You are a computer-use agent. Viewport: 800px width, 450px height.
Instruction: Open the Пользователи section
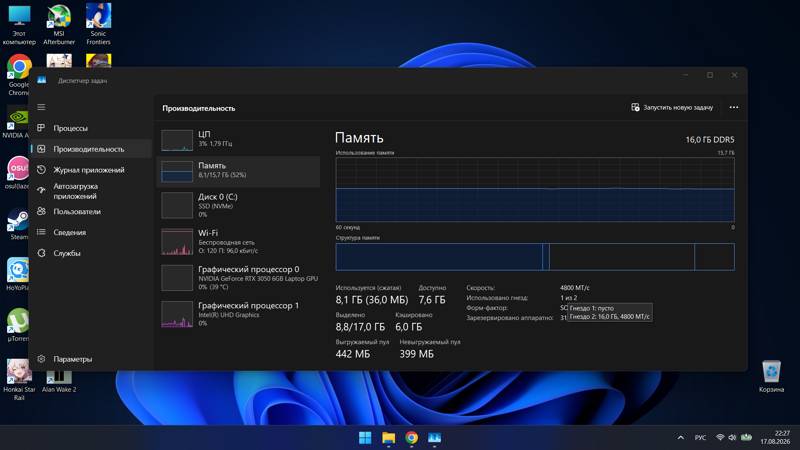click(x=91, y=211)
